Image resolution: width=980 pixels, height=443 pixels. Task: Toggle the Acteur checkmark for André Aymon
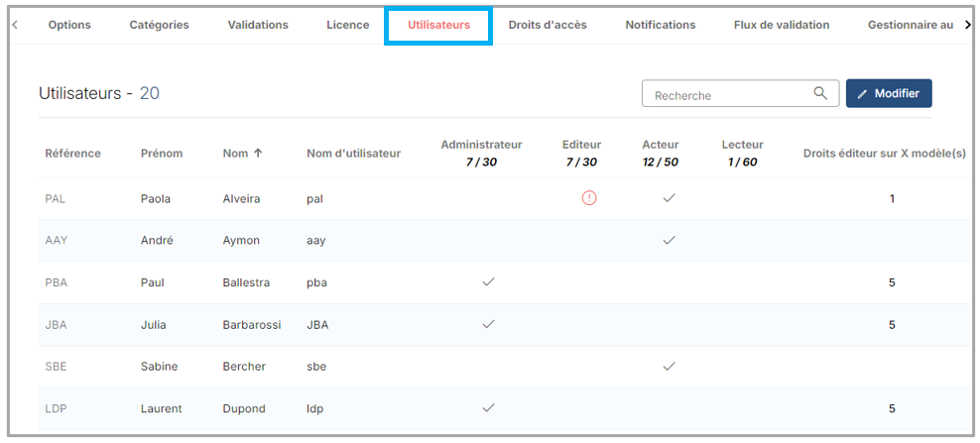pyautogui.click(x=670, y=240)
